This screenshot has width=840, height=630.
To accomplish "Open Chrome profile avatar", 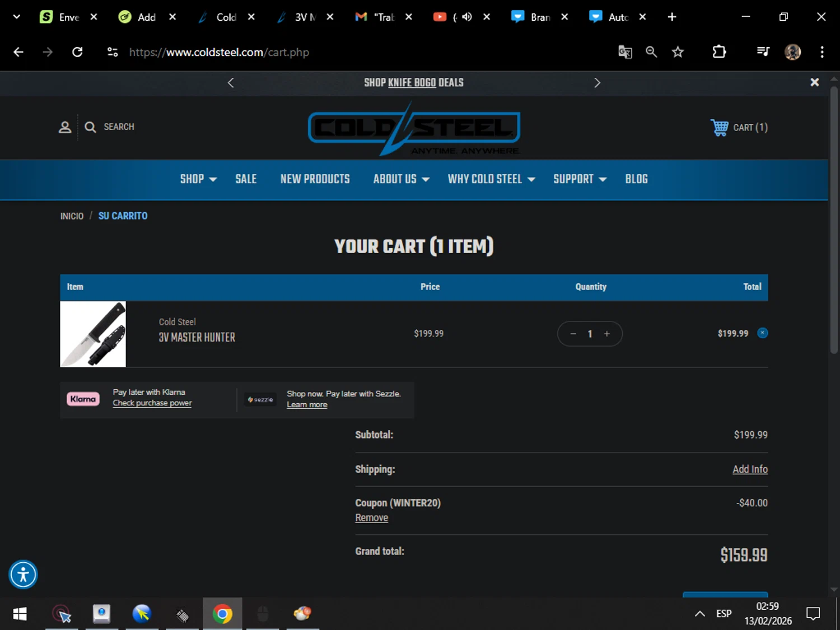I will (792, 52).
